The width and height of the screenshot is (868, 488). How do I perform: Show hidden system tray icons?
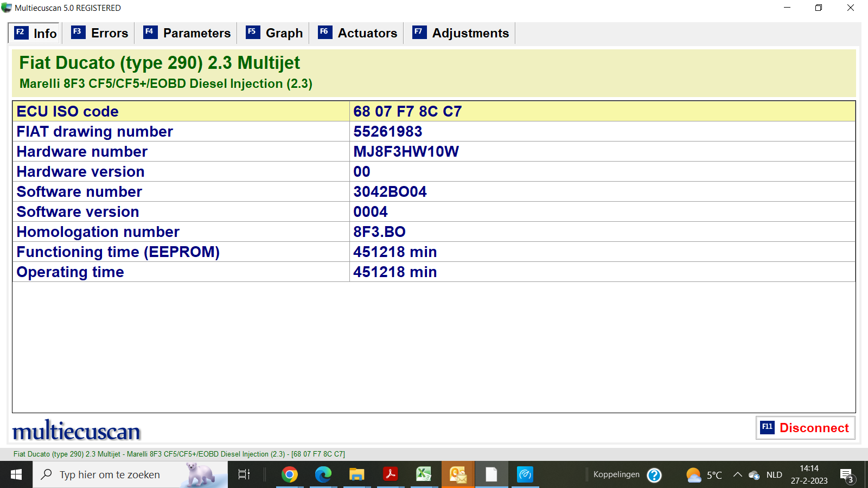click(738, 474)
